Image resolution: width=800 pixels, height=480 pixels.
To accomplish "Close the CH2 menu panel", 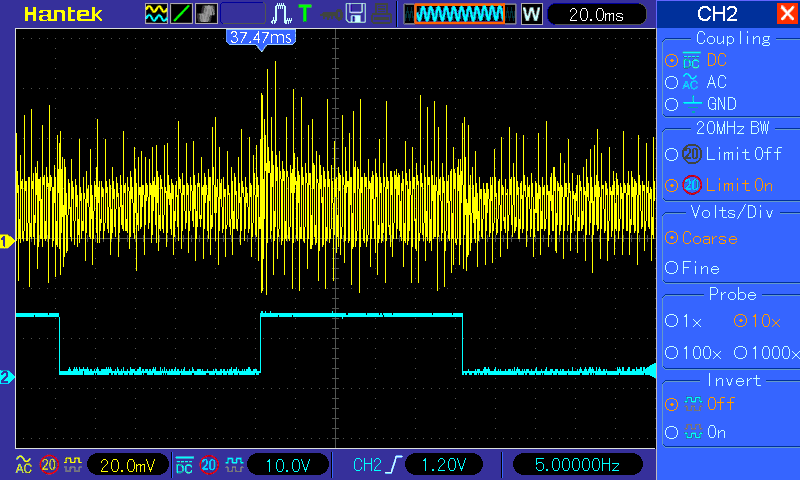I will pyautogui.click(x=787, y=13).
